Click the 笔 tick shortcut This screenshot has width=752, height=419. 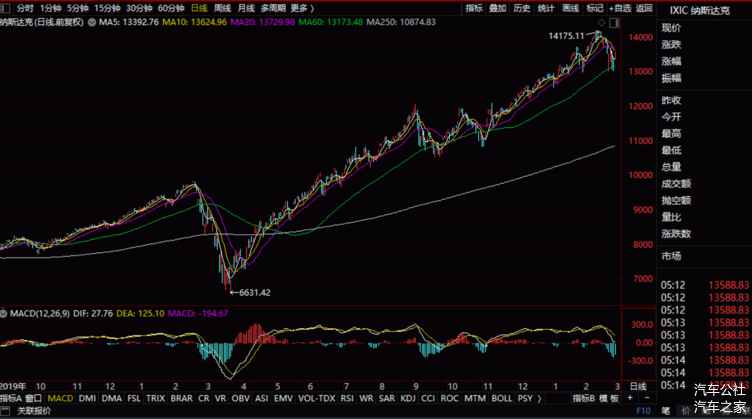666,411
